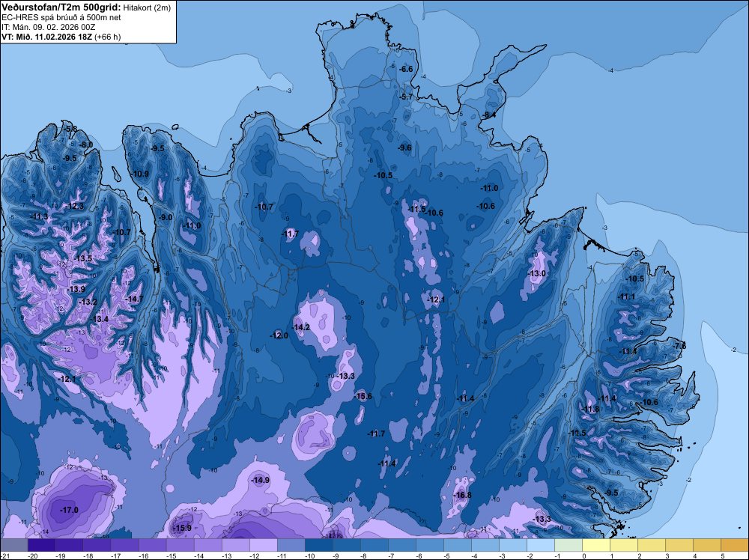Click the -13.5 temperature value
The height and width of the screenshot is (560, 749).
(82, 258)
